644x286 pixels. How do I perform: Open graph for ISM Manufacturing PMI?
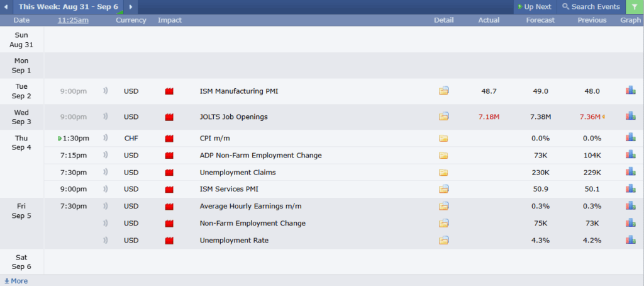pos(630,91)
